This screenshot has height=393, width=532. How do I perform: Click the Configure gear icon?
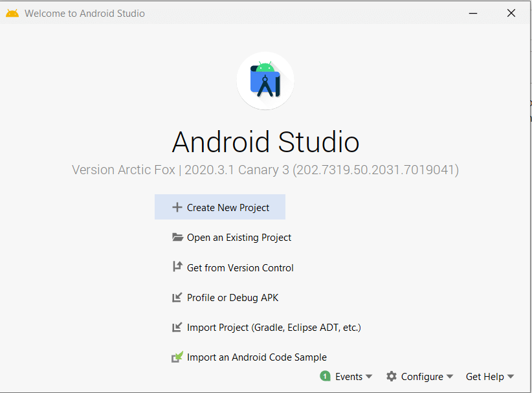point(391,376)
